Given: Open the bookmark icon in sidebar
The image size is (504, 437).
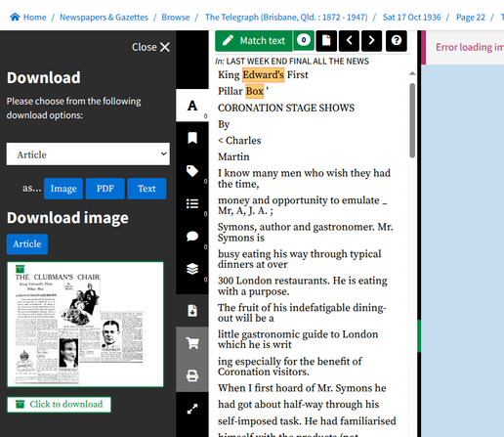Looking at the screenshot, I should [192, 138].
